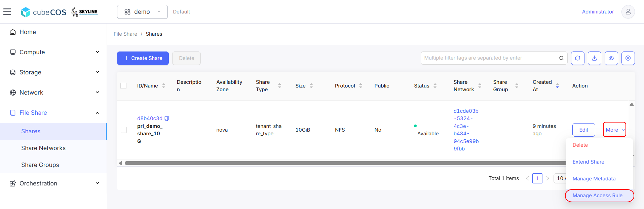The width and height of the screenshot is (644, 209).
Task: Choose Extend Share from the More menu
Action: tap(588, 162)
